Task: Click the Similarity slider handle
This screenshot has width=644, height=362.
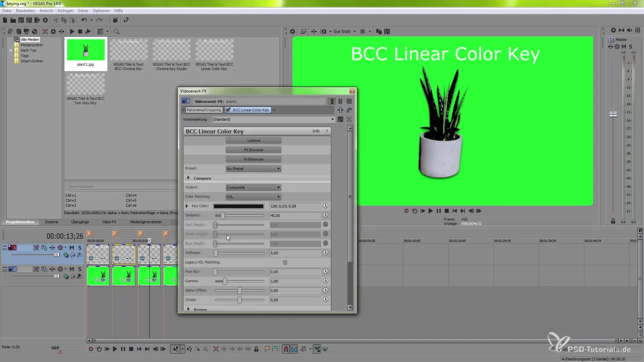Action: [223, 216]
